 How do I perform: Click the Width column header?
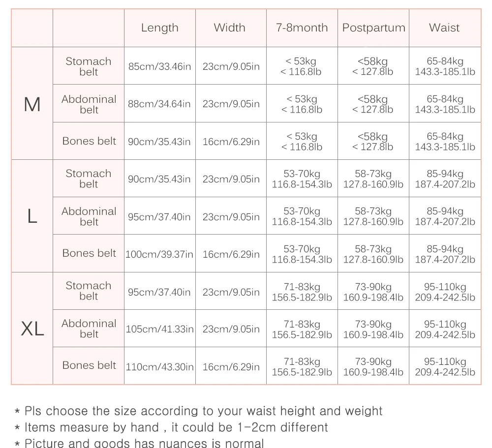231,28
